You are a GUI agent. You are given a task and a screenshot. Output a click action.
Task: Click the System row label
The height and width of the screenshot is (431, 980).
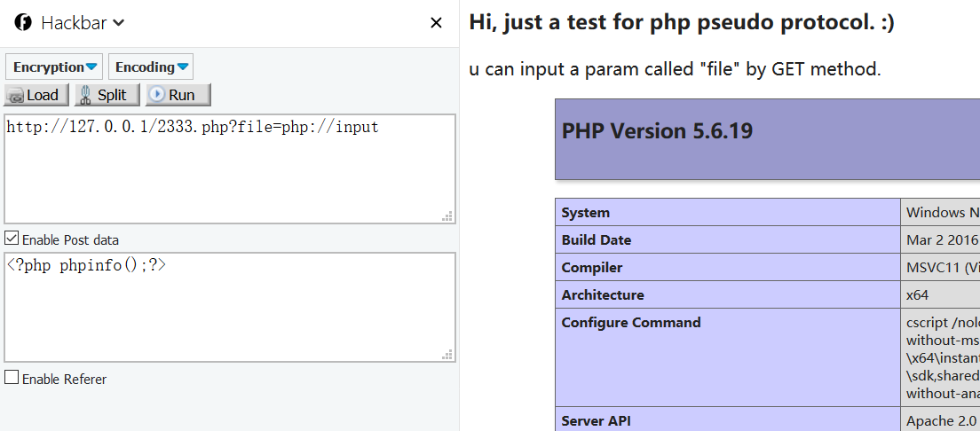[586, 212]
